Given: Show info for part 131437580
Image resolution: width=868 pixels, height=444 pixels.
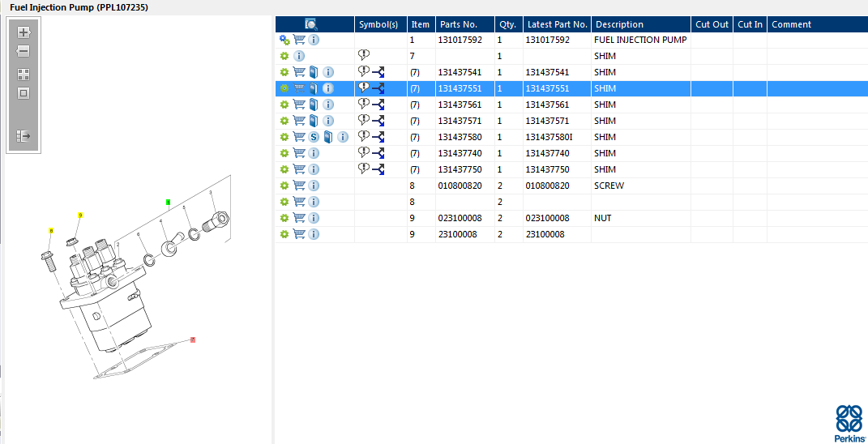Looking at the screenshot, I should [343, 137].
